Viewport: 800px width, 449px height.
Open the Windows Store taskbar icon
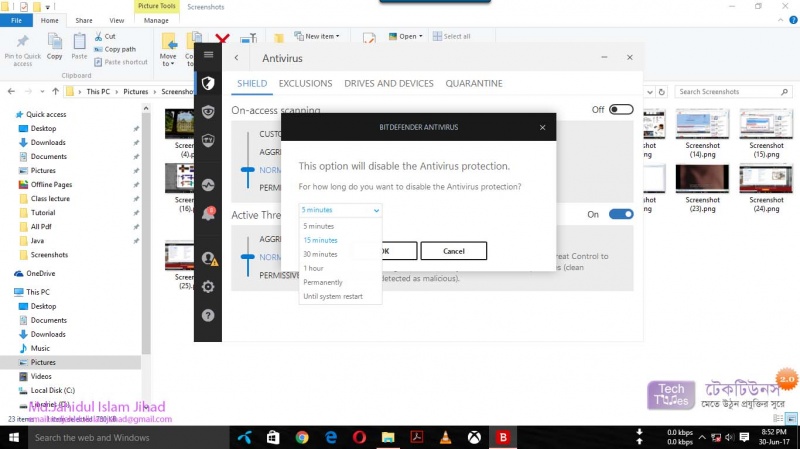click(x=273, y=437)
